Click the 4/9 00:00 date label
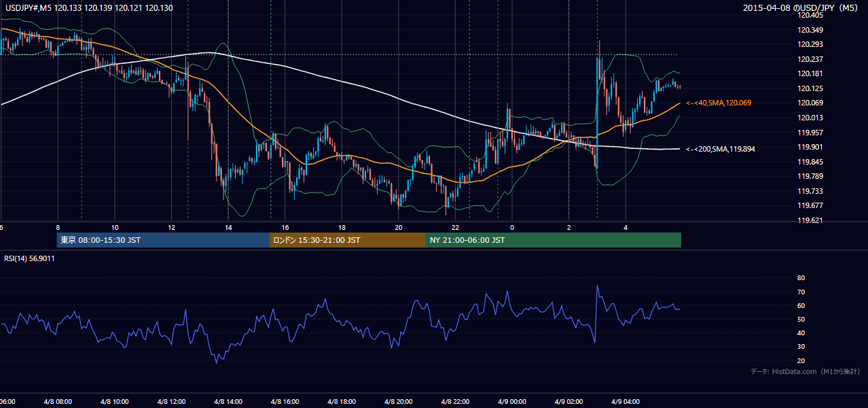868x408 pixels. 511,402
